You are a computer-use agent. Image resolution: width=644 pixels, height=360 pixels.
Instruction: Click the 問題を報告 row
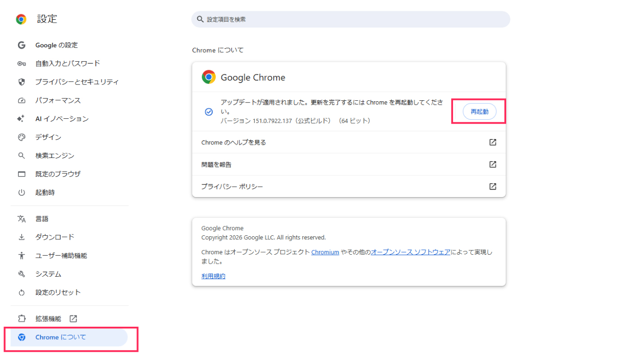[x=349, y=164]
